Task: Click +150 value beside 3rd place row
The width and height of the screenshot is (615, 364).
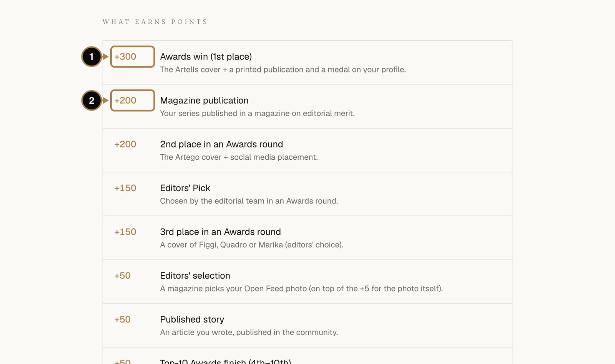Action: [125, 232]
